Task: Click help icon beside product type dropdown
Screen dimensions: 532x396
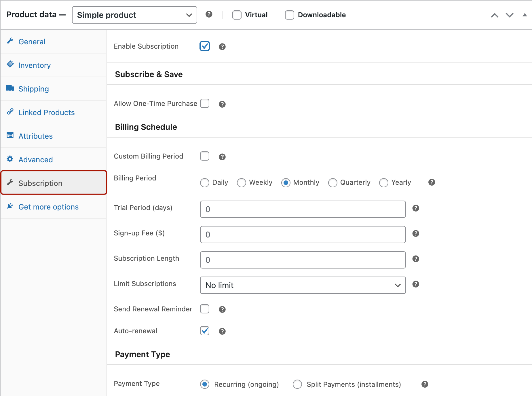Action: pyautogui.click(x=209, y=14)
